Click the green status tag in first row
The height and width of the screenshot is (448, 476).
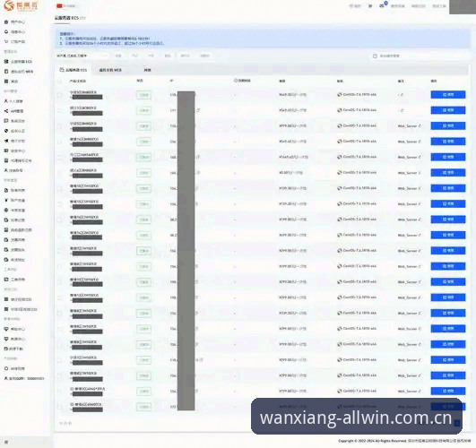143,95
